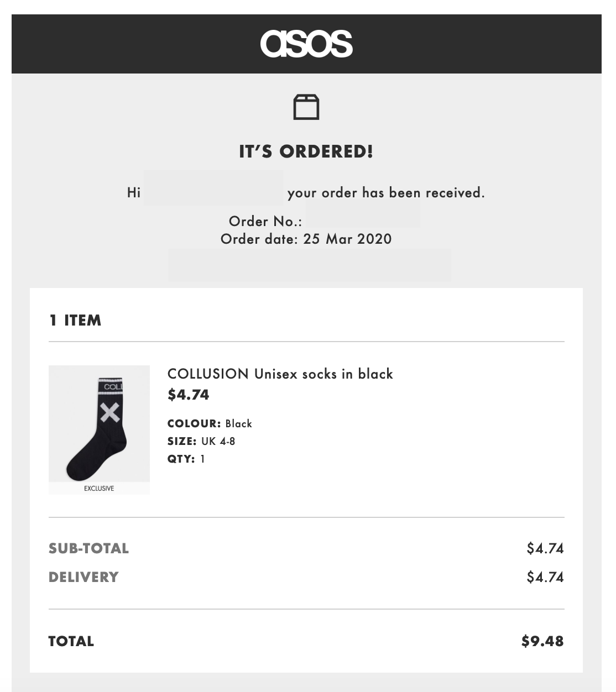
Task: Click the COLOUR: Black detail
Action: click(x=210, y=424)
